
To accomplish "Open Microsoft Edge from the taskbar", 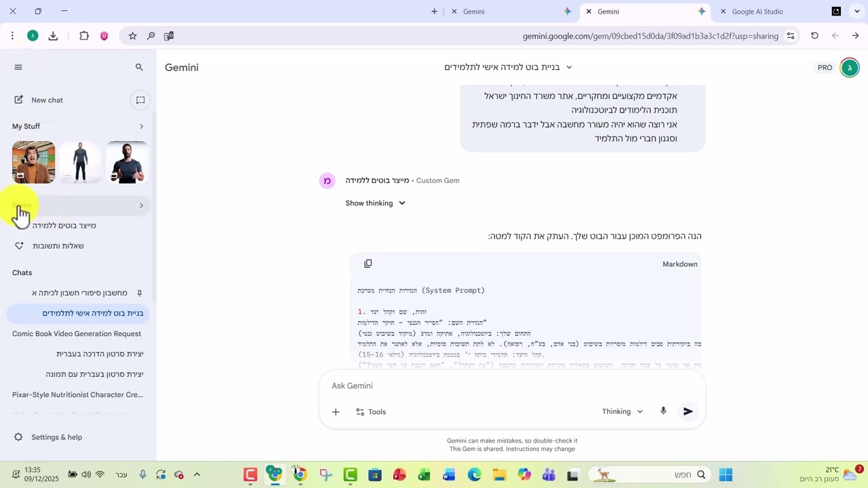I will point(474,474).
